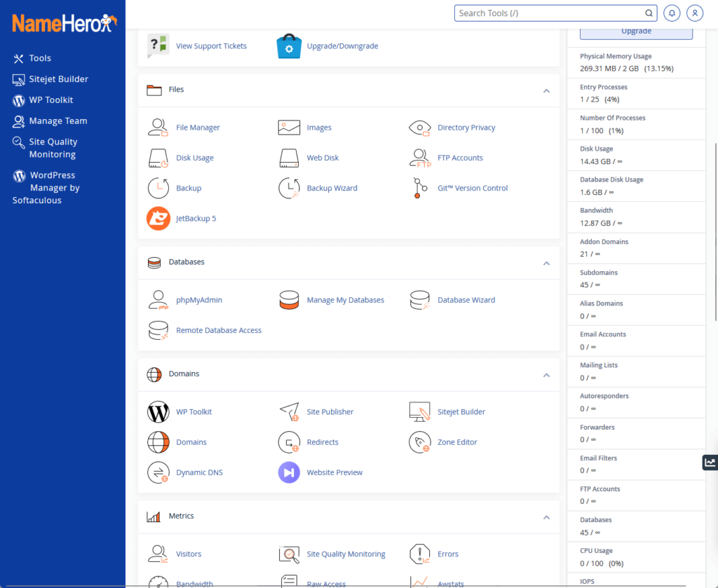This screenshot has height=588, width=718.
Task: Select WP Toolkit in the sidebar
Action: (50, 100)
